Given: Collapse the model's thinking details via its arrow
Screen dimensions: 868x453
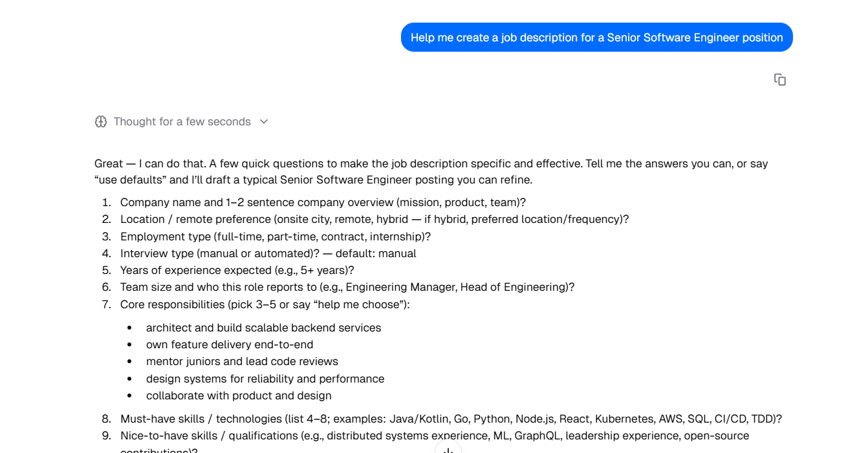Looking at the screenshot, I should pos(263,121).
